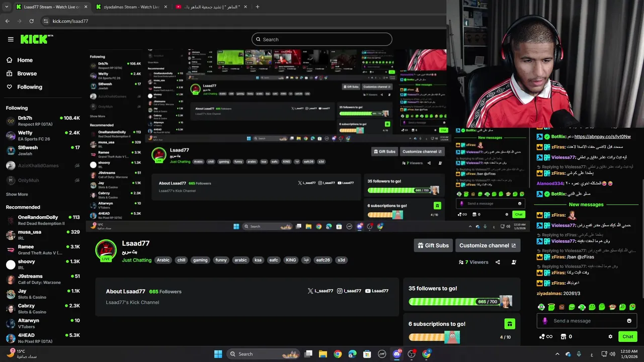Click the user icon beside share
Screen dimensions: 644x362
click(x=514, y=262)
